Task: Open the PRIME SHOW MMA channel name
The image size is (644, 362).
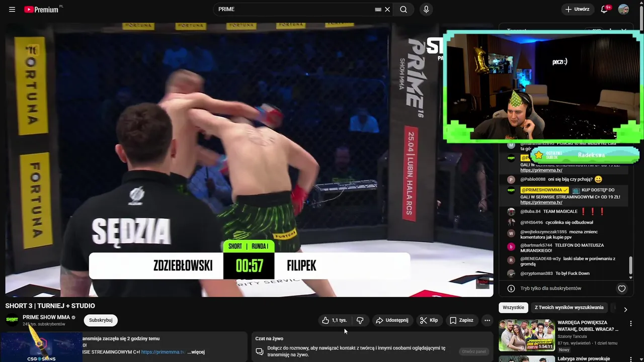Action: tap(46, 317)
